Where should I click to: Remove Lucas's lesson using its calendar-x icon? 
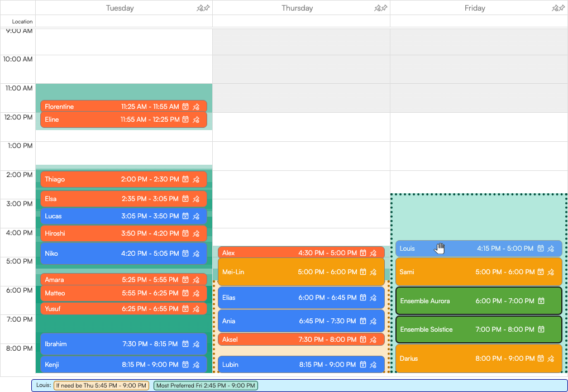click(185, 216)
